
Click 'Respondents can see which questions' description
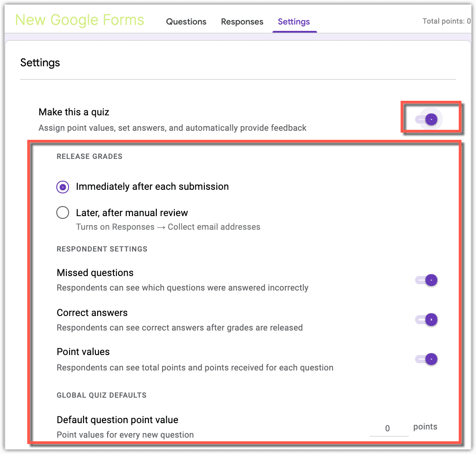pyautogui.click(x=183, y=287)
